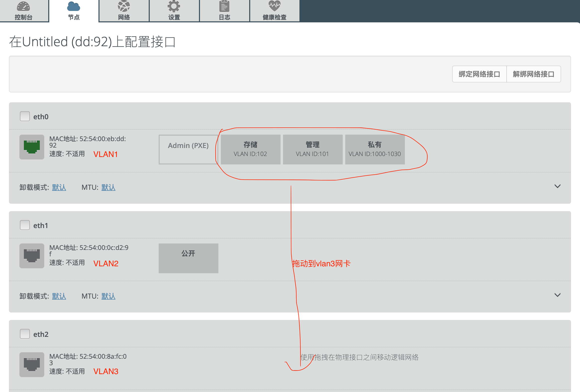This screenshot has width=580, height=392.
Task: Tick the eth2 interface checkbox
Action: 25,334
